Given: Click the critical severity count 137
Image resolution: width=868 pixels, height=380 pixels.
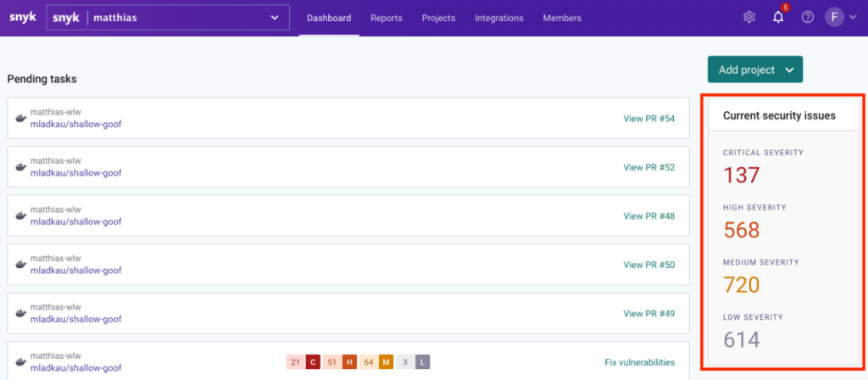Looking at the screenshot, I should click(x=741, y=176).
